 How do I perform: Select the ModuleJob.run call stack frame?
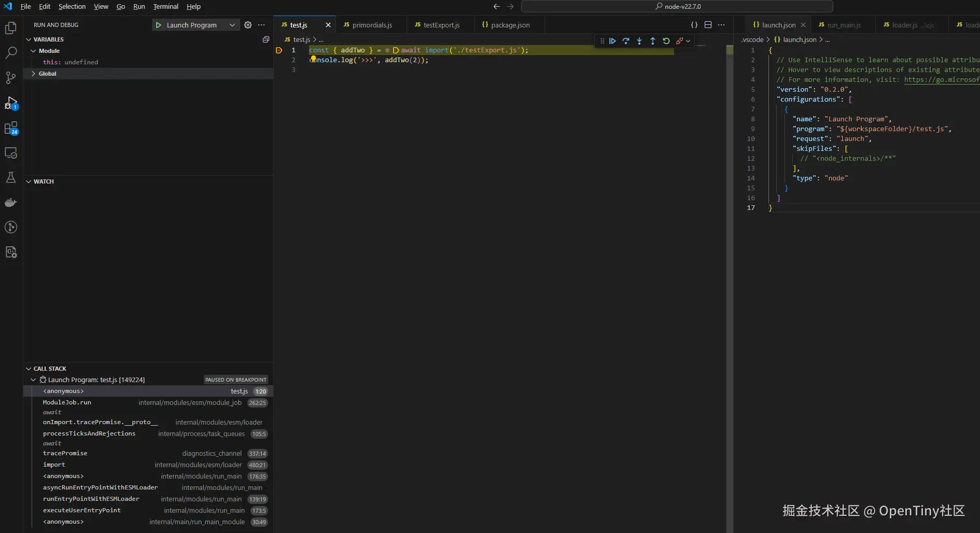point(148,403)
